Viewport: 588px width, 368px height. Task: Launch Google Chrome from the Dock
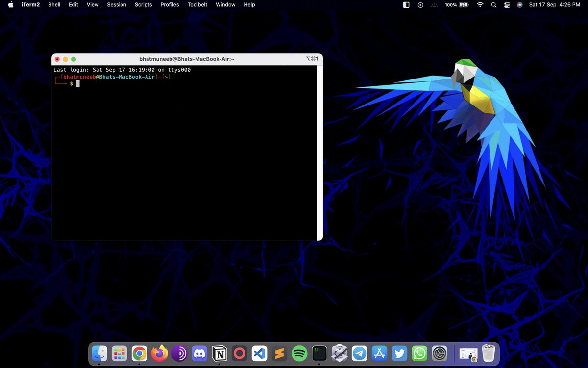(140, 353)
